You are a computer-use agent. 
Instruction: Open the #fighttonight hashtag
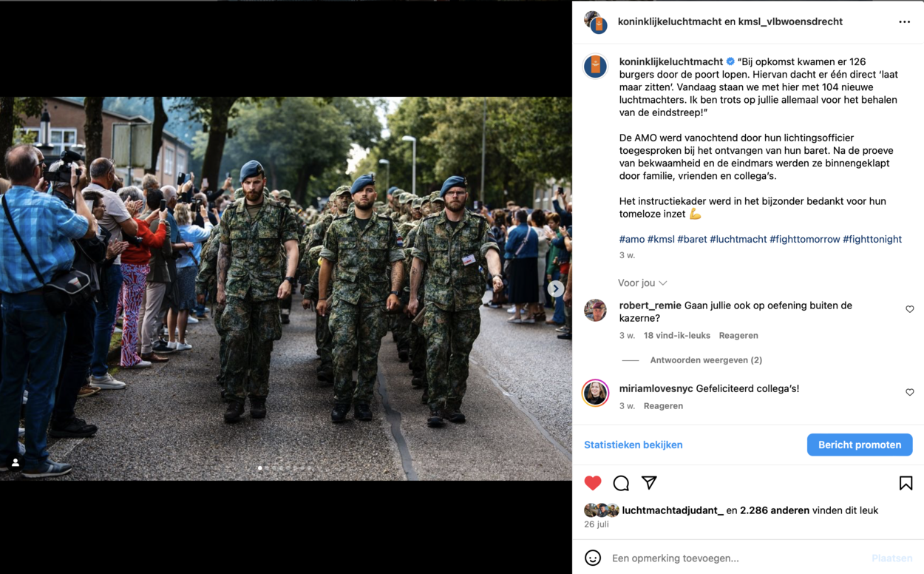click(x=872, y=239)
